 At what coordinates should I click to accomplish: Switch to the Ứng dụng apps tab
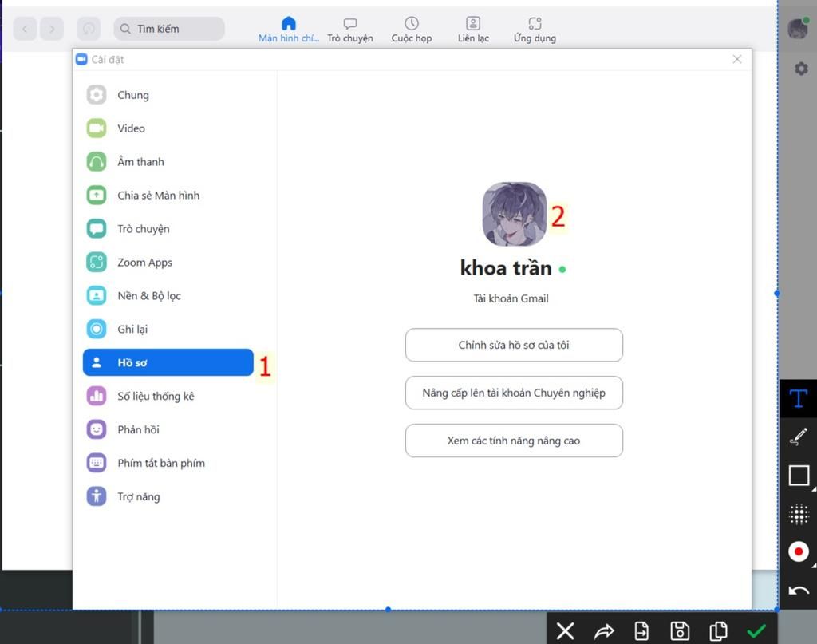pos(535,30)
